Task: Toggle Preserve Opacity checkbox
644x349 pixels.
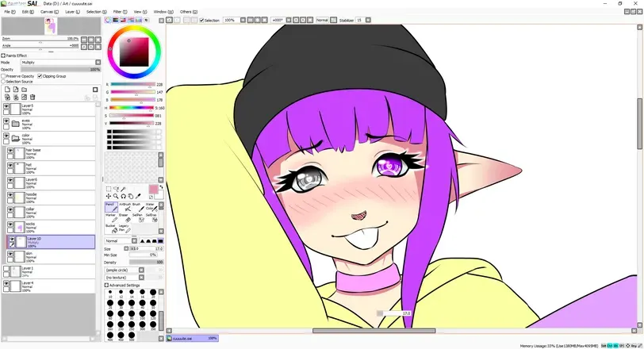Action: 3,76
